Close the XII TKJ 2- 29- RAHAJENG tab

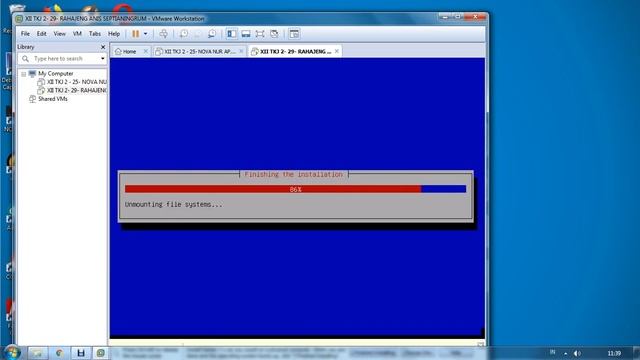pos(337,51)
